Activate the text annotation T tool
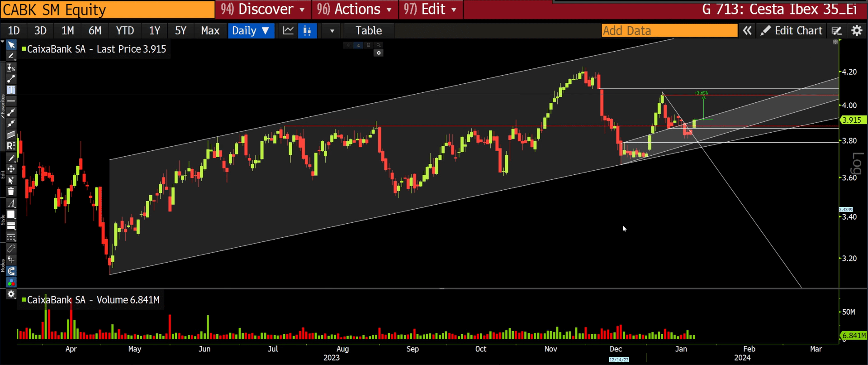 11,90
